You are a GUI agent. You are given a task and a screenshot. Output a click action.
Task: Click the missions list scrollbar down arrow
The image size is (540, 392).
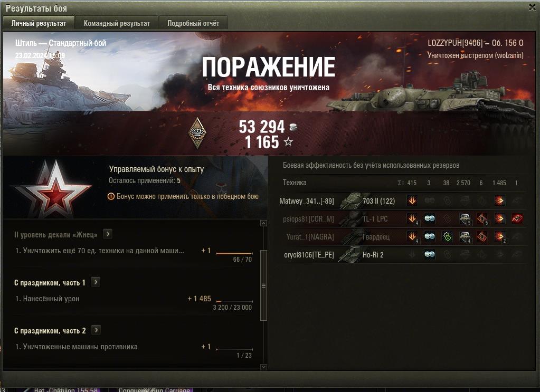(263, 367)
